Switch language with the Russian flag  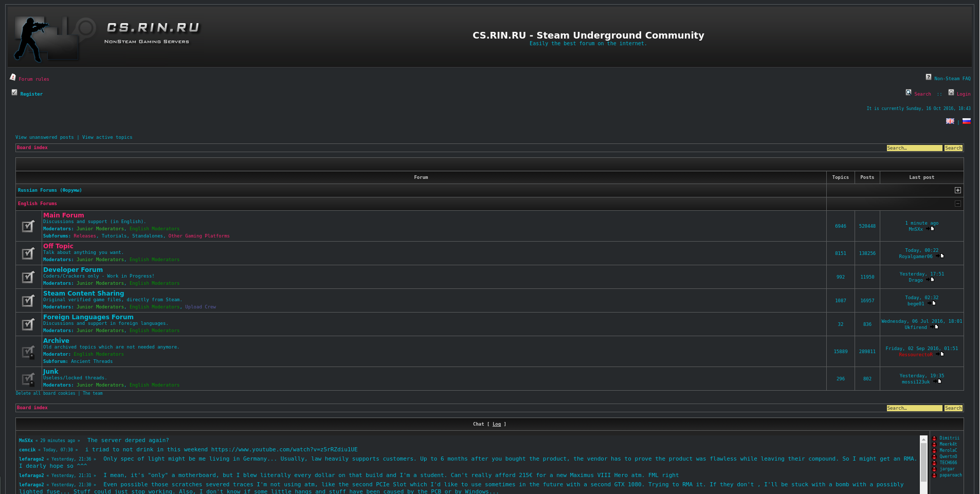click(x=967, y=121)
